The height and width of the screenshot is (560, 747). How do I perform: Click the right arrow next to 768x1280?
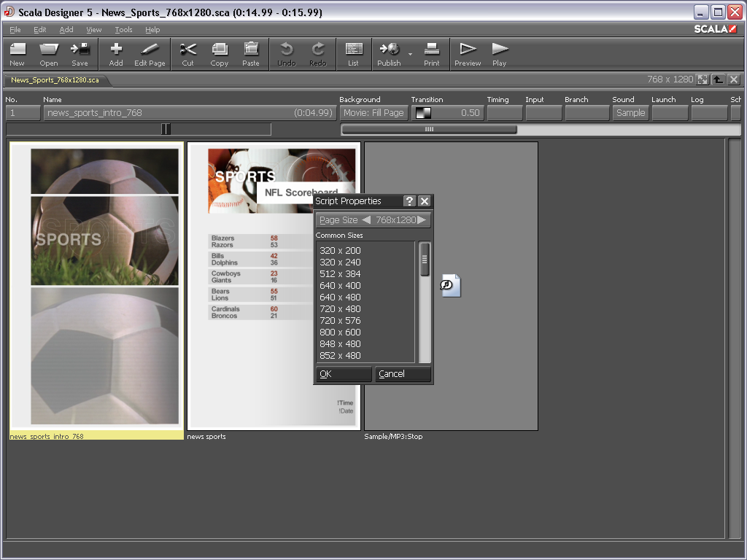(422, 219)
